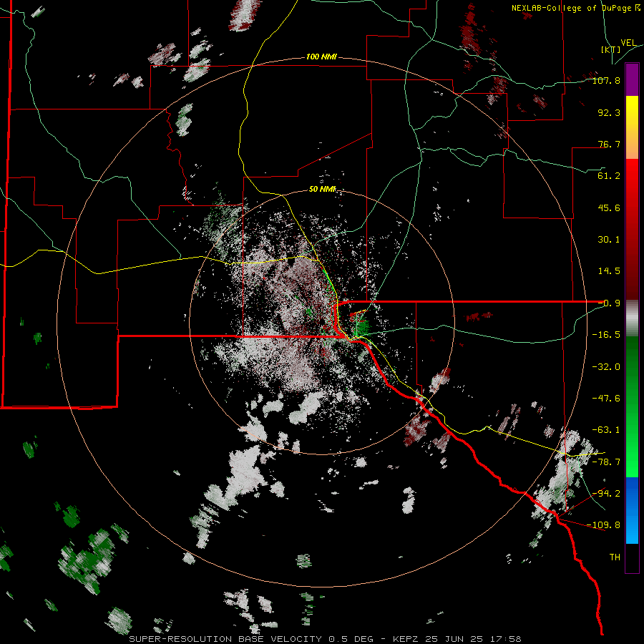Image resolution: width=644 pixels, height=644 pixels.
Task: Click the blue segment of the velocity color bar
Action: (632, 510)
